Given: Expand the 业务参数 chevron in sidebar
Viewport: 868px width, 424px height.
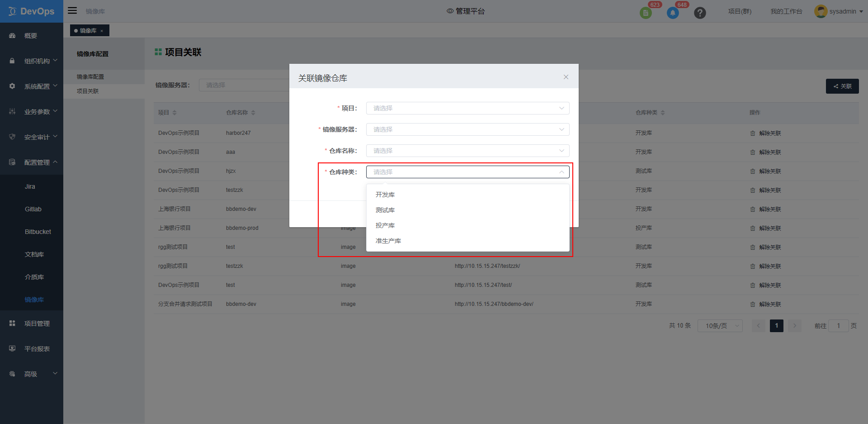Looking at the screenshot, I should pos(55,111).
